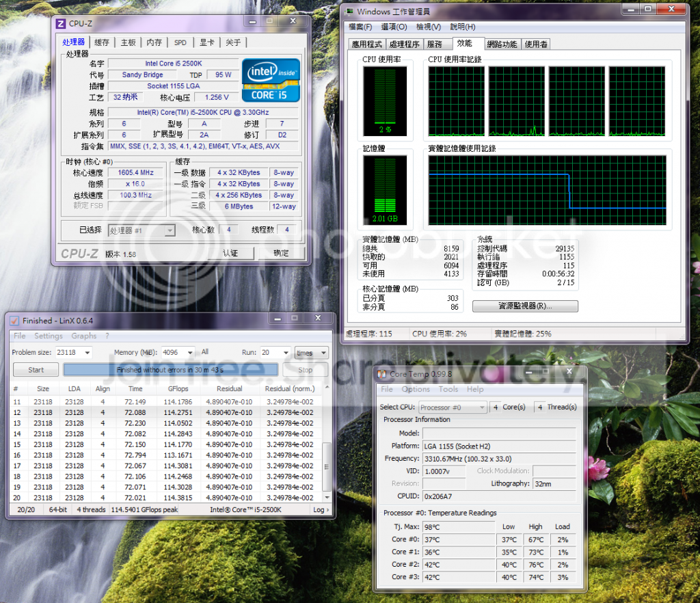The width and height of the screenshot is (700, 603).
Task: Switch to the 显卡 tab in CPU-Z
Action: click(x=206, y=42)
